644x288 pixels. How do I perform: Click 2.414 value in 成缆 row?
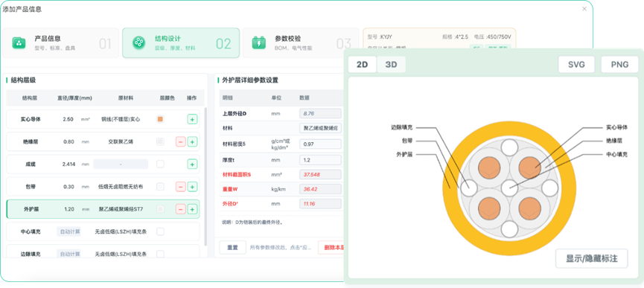(68, 164)
